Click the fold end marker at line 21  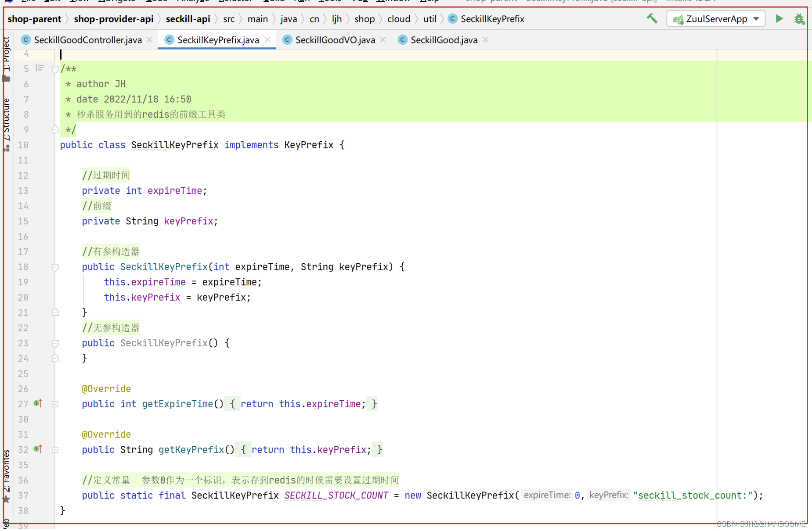[55, 312]
